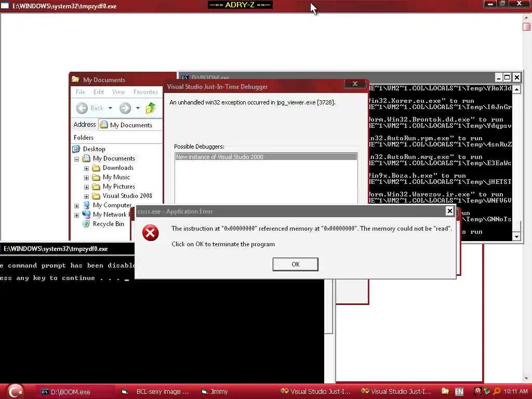Viewport: 532px width, 399px height.
Task: Click the red M tray icon
Action: (478, 392)
